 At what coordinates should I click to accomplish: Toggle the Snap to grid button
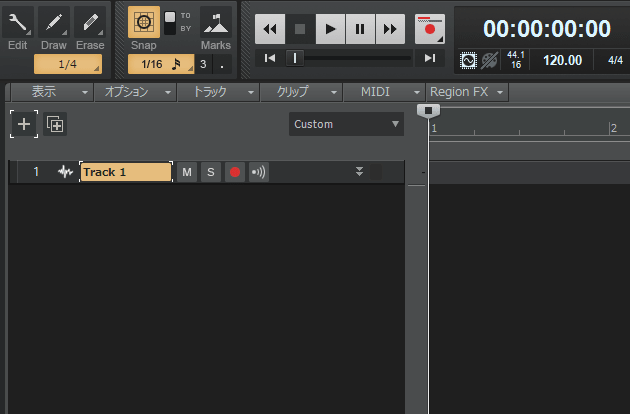pyautogui.click(x=144, y=22)
